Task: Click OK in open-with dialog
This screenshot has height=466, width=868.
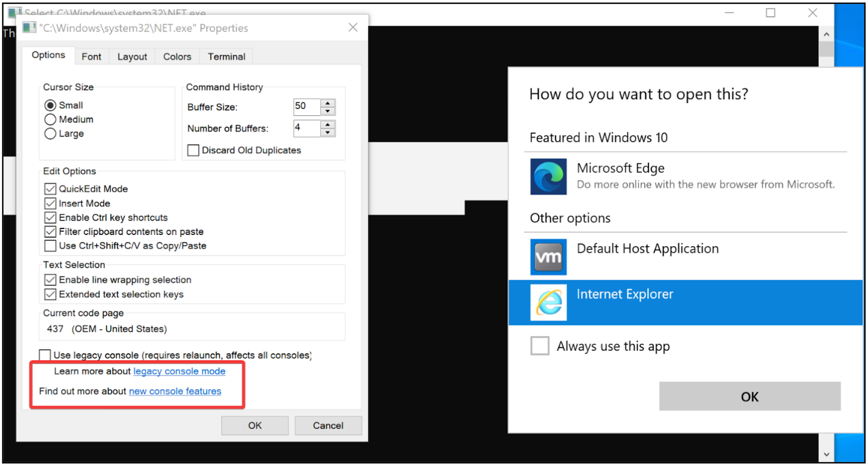Action: [x=750, y=397]
